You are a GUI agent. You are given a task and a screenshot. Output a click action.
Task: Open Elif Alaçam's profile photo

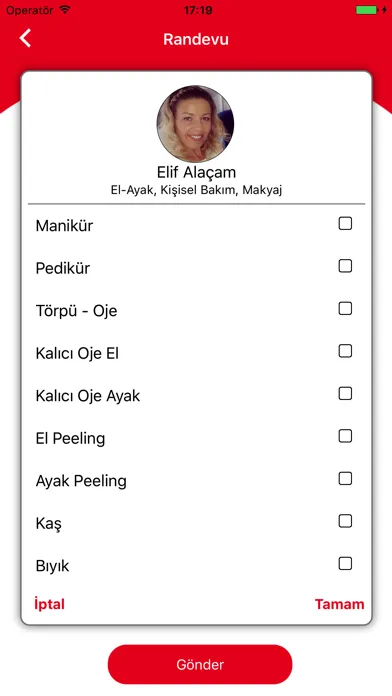coord(195,124)
